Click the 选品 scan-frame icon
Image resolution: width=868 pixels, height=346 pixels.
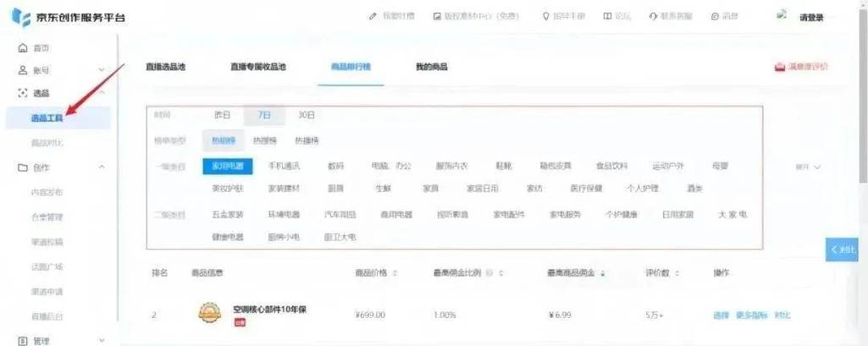(x=23, y=93)
